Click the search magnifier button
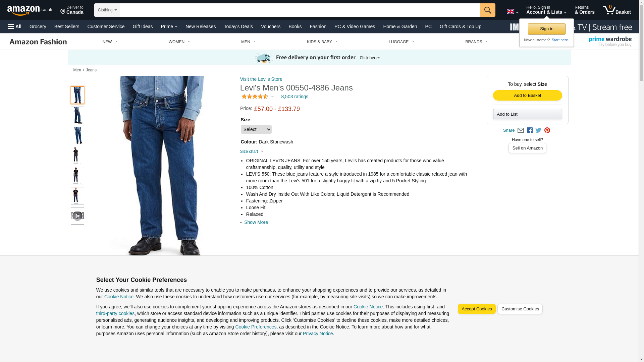 (488, 10)
